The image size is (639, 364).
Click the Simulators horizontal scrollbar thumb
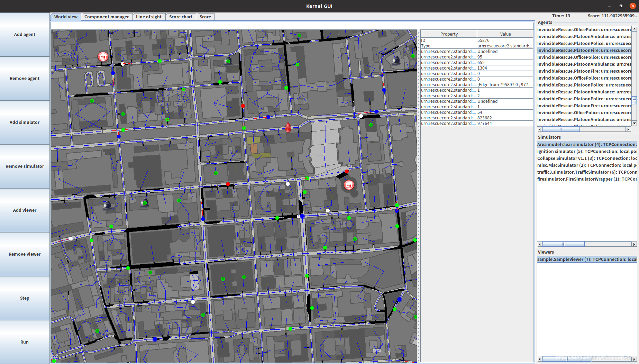563,244
